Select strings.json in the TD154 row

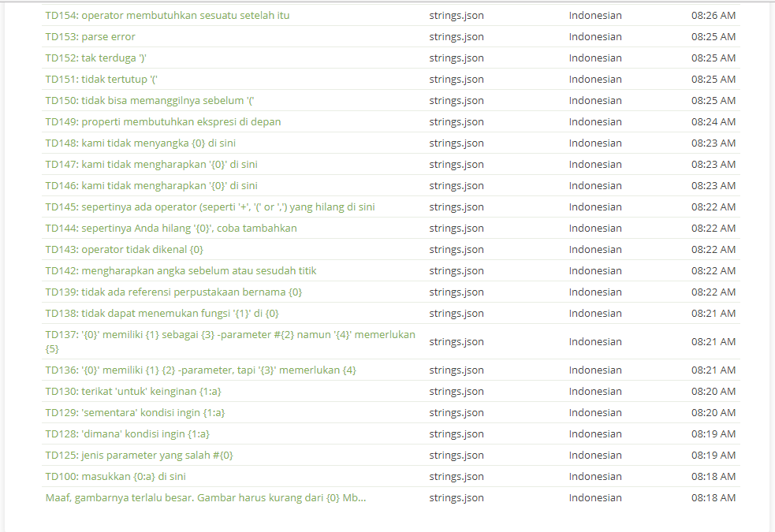point(456,15)
